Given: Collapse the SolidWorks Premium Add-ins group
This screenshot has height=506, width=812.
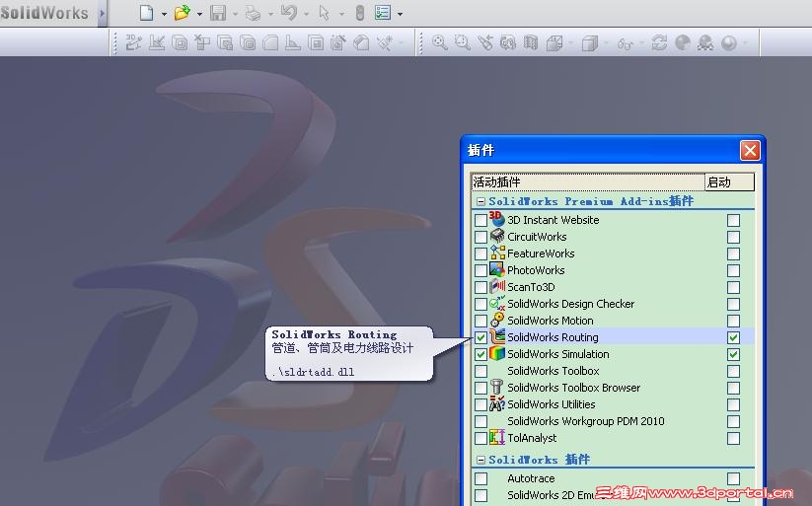Looking at the screenshot, I should pos(480,201).
